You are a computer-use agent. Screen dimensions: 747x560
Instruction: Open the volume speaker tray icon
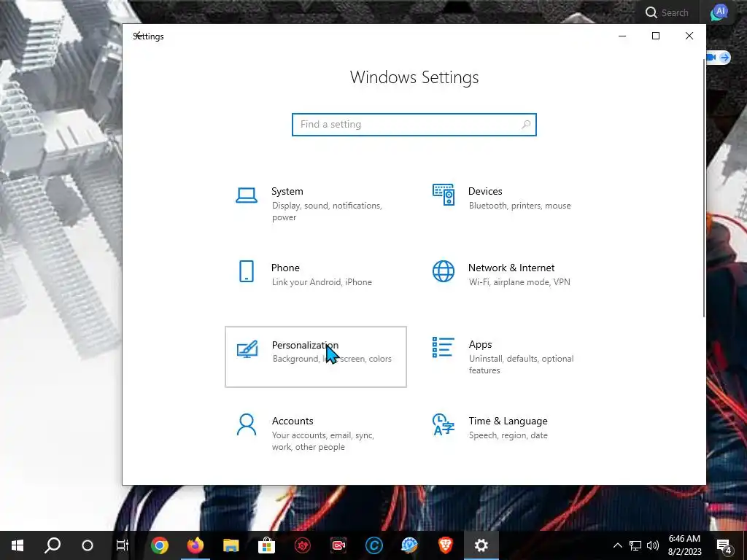pyautogui.click(x=653, y=545)
